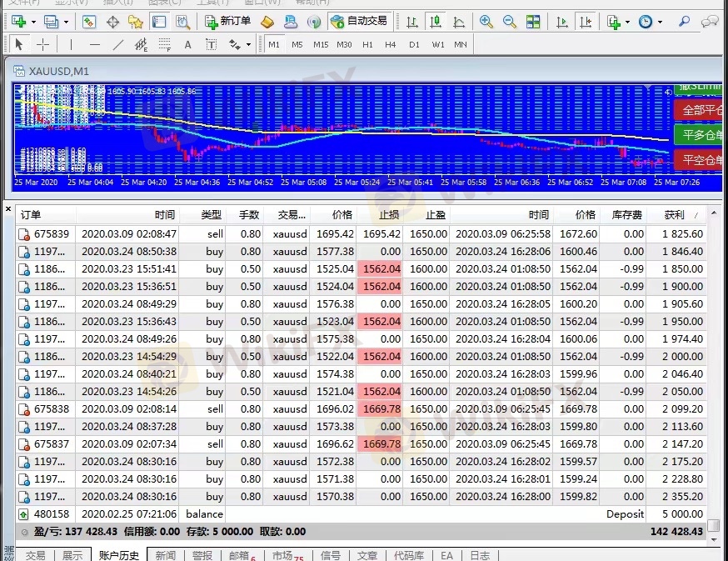Screen dimensions: 728x561
Task: Select the crosshair cursor tool
Action: point(42,45)
